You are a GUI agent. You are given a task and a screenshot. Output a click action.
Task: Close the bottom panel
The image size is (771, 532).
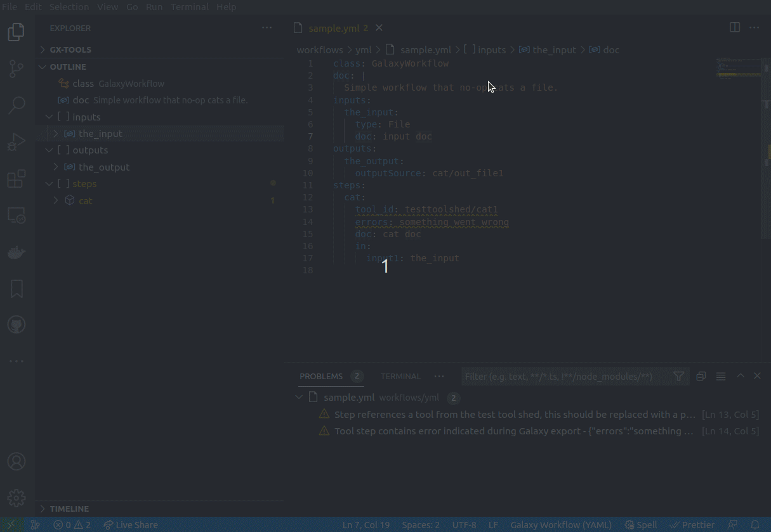tap(757, 376)
